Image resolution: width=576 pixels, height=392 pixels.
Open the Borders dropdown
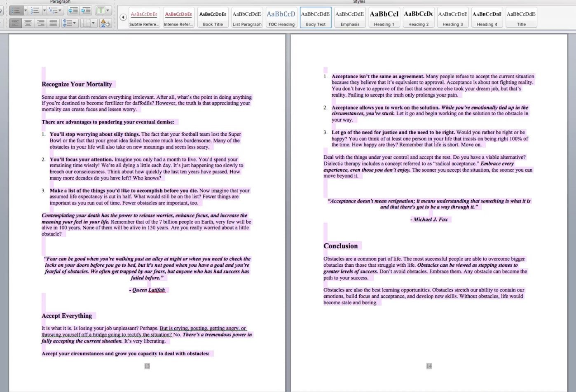tap(89, 23)
